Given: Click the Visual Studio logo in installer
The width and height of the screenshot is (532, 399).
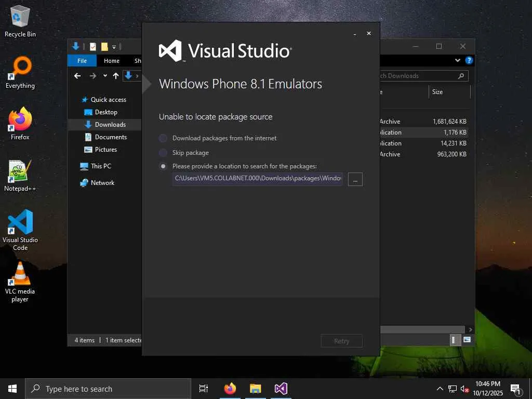Looking at the screenshot, I should click(225, 51).
